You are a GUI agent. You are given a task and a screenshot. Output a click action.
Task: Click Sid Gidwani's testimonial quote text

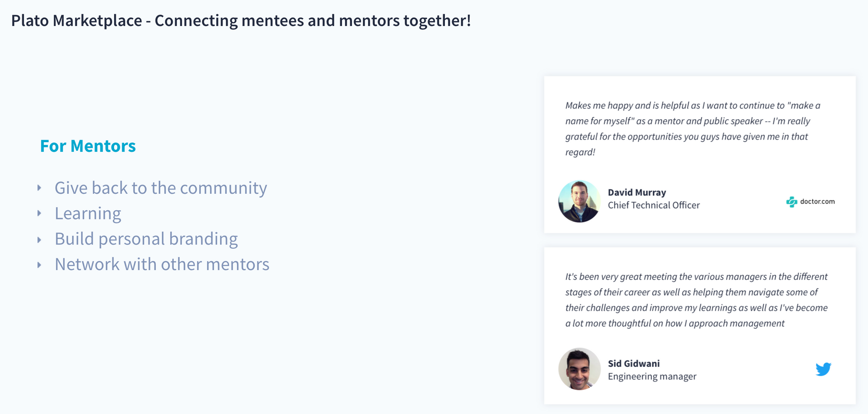pyautogui.click(x=696, y=300)
